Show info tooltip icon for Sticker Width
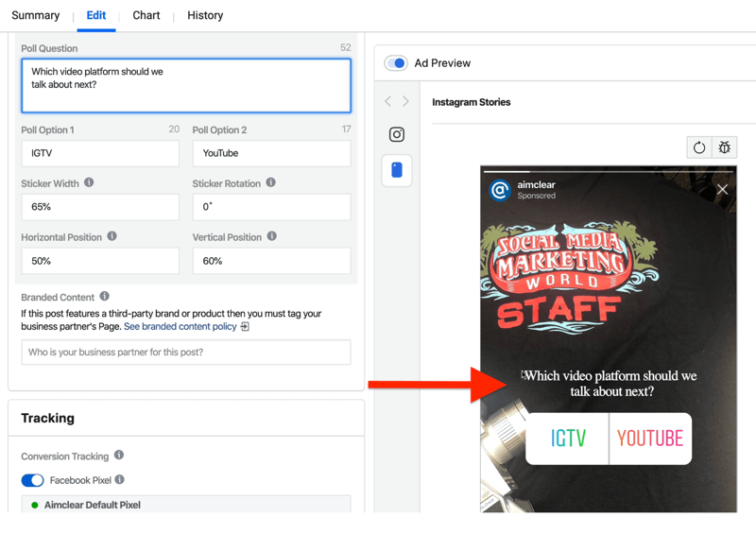The height and width of the screenshot is (534, 756). 89,182
